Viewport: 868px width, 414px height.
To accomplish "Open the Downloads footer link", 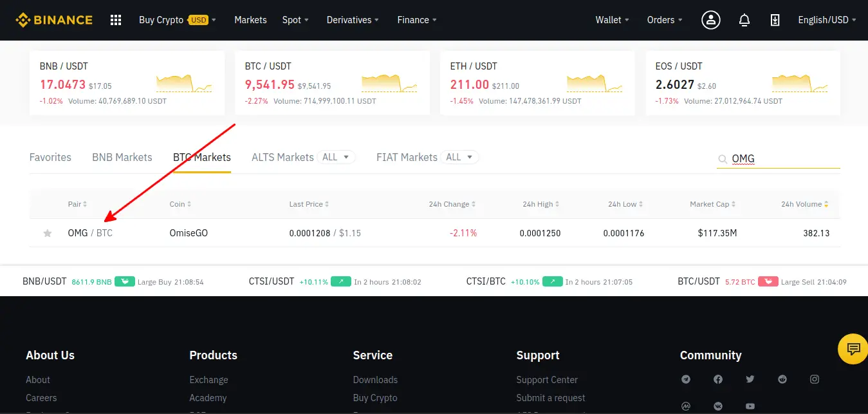I will [375, 380].
